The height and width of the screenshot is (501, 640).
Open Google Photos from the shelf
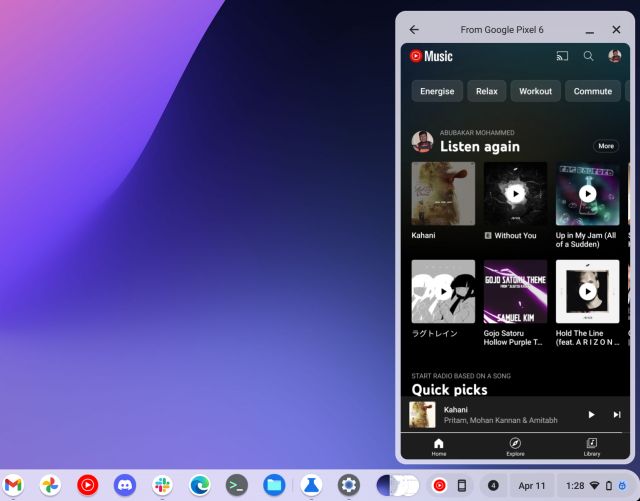point(50,485)
